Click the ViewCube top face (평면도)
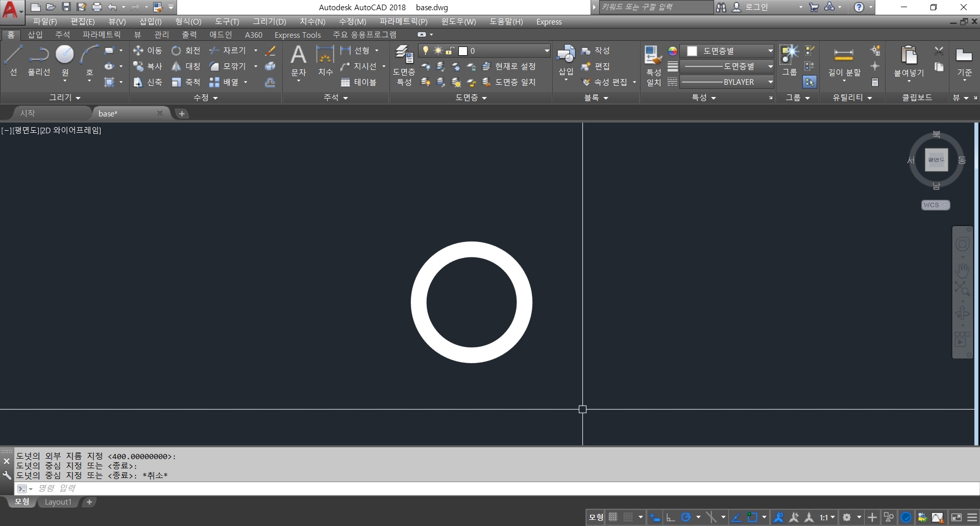Image resolution: width=980 pixels, height=526 pixels. [x=936, y=160]
